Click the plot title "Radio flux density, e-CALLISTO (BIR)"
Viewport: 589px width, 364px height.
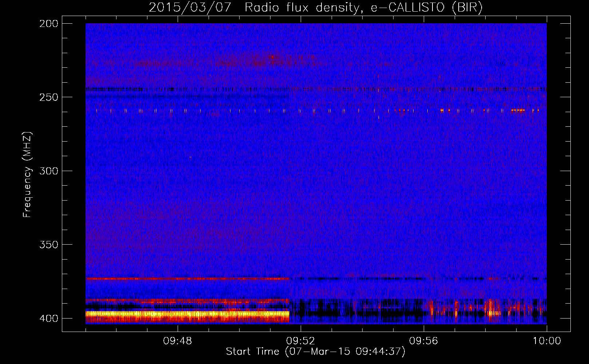pos(363,8)
